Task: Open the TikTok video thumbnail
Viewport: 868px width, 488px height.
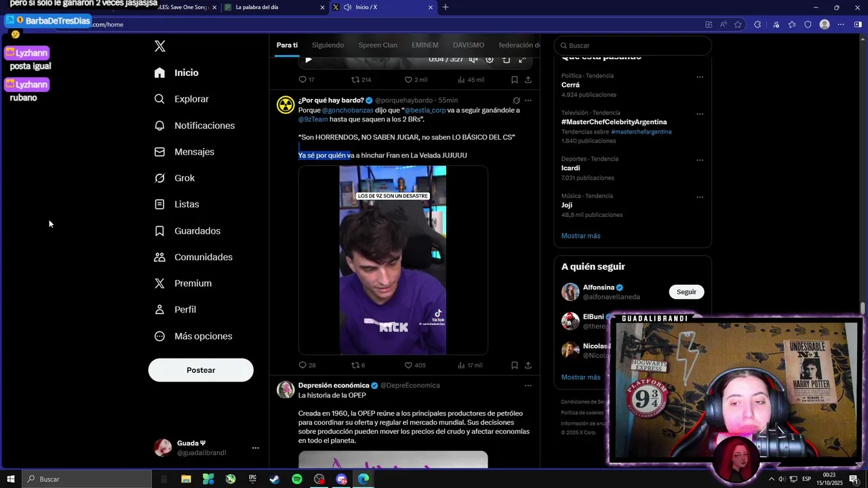Action: pyautogui.click(x=393, y=260)
